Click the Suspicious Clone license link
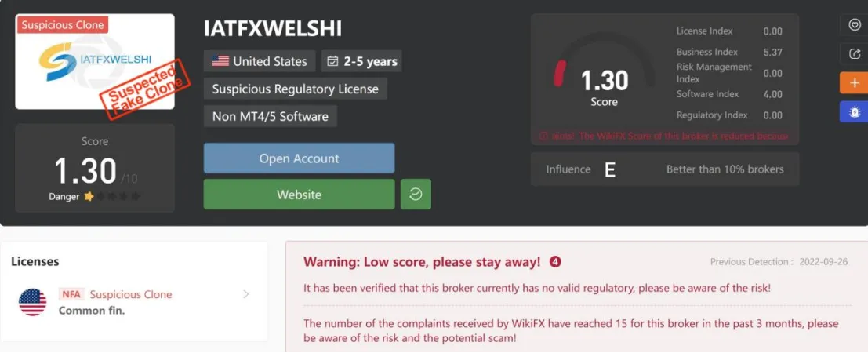 (131, 294)
